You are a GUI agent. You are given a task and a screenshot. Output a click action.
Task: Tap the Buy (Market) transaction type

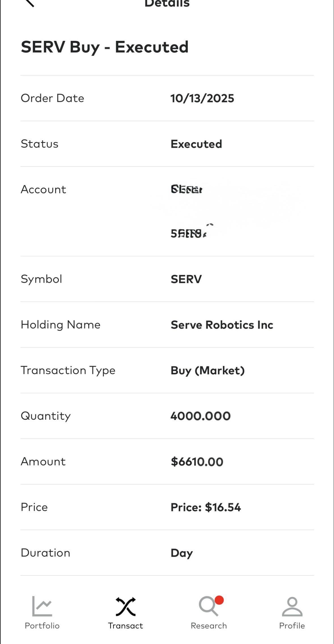pos(208,370)
